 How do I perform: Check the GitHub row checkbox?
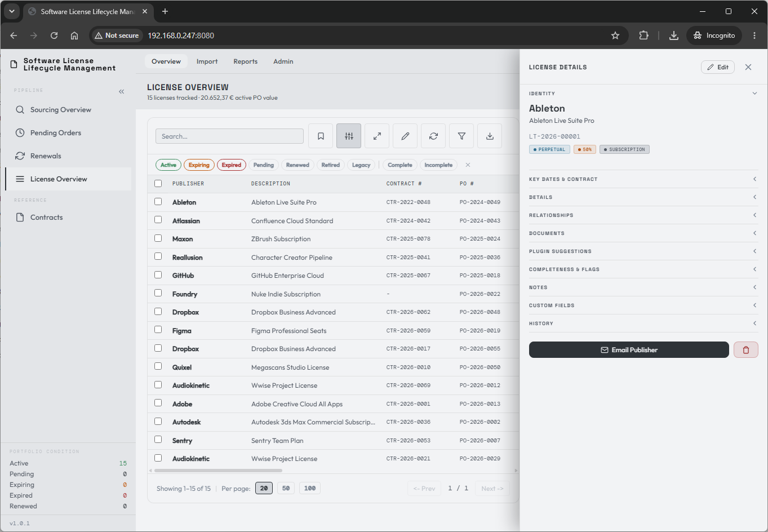click(x=158, y=275)
